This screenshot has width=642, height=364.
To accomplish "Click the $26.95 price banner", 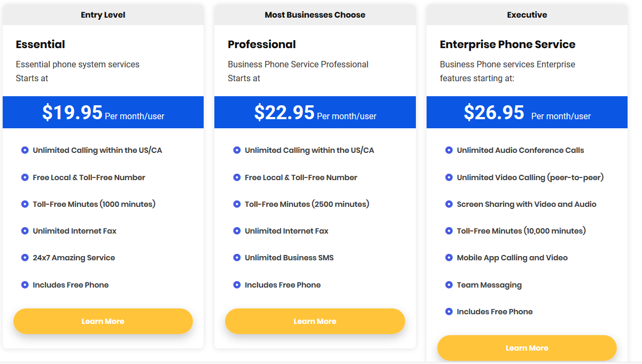I will tap(527, 112).
